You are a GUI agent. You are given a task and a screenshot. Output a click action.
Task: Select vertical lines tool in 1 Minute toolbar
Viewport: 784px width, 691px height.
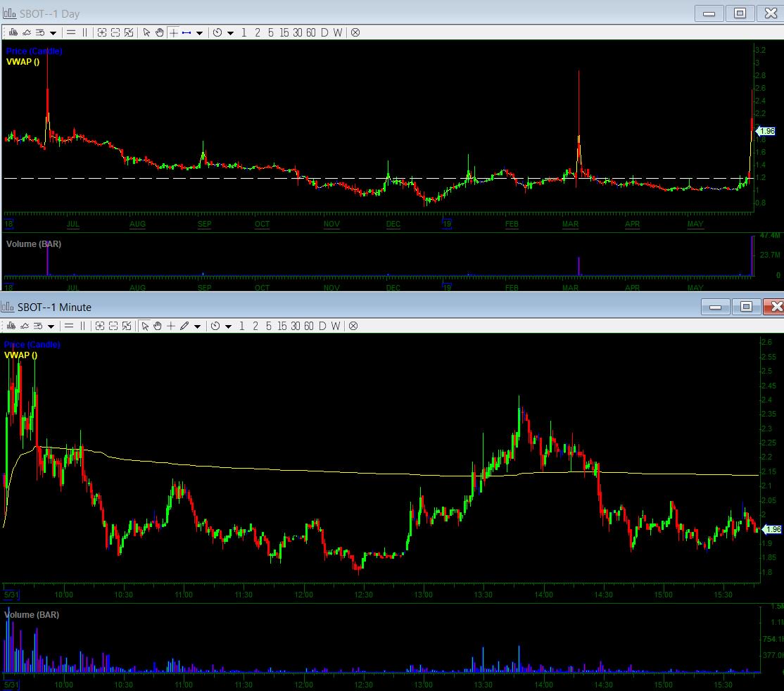point(82,326)
